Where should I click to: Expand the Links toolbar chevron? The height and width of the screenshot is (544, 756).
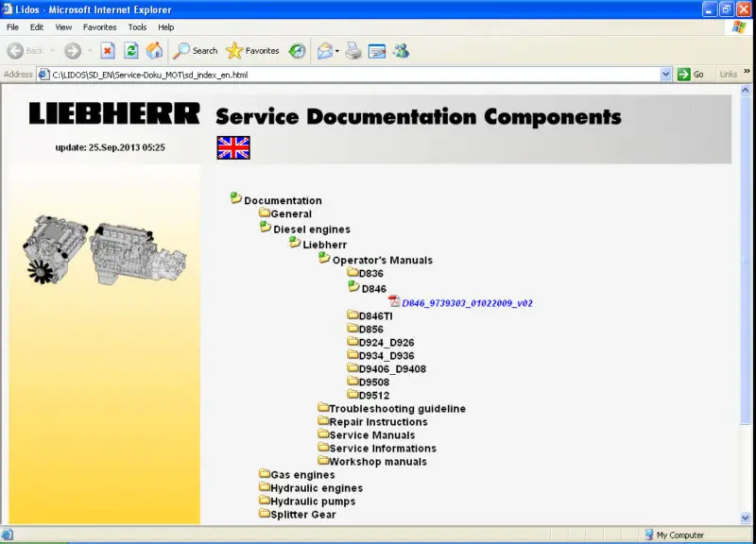(747, 72)
